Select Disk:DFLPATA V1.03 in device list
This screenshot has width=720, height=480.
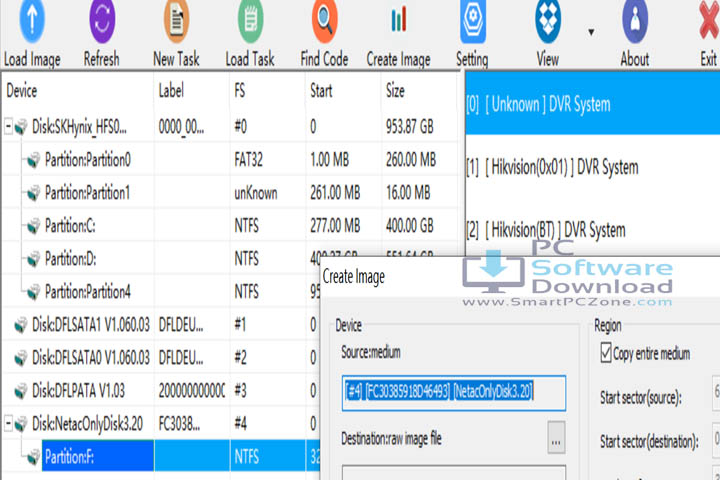tap(79, 391)
